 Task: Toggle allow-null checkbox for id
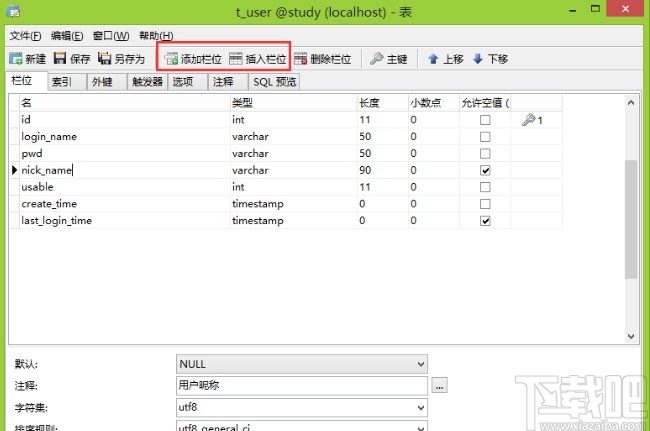click(485, 120)
